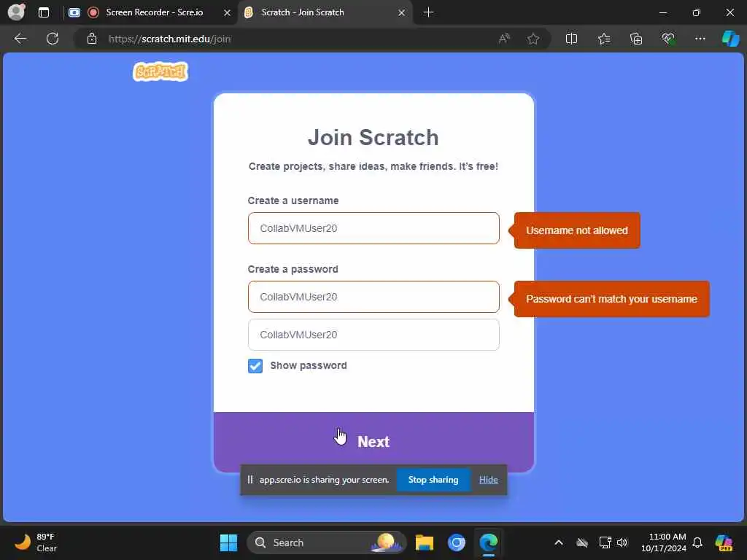Open a new browser tab
The width and height of the screenshot is (747, 560).
pos(428,12)
